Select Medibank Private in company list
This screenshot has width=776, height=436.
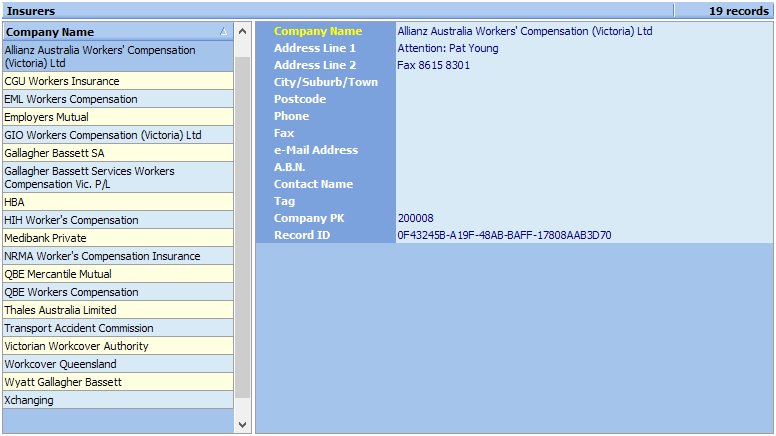pos(118,238)
